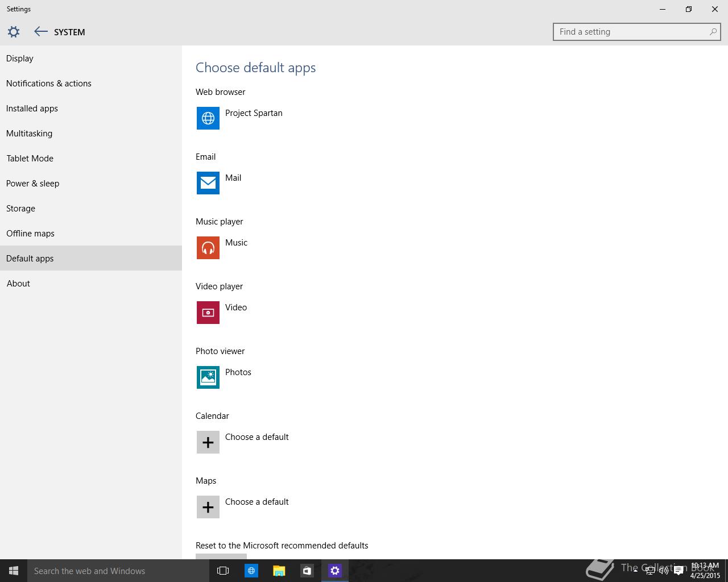This screenshot has width=728, height=582.
Task: Change the default Music app
Action: click(x=236, y=243)
